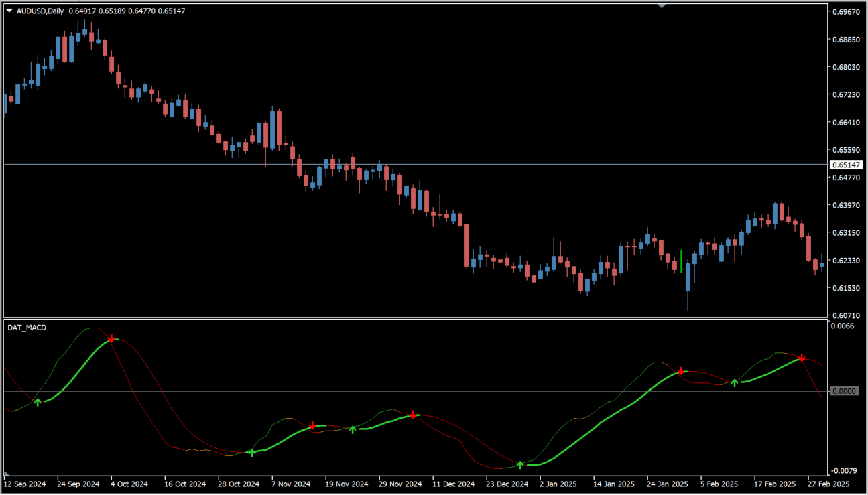Viewport: 868px width, 495px height.
Task: Click the 0.0066 indicator scale maximum
Action: coord(843,326)
